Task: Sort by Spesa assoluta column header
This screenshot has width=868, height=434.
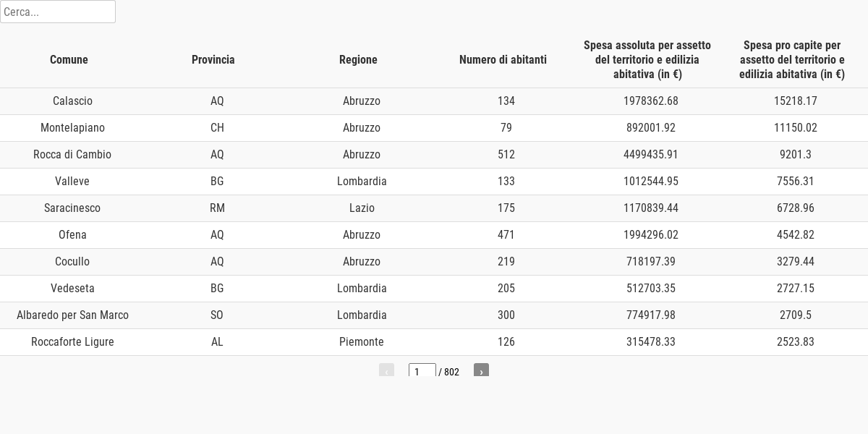Action: click(647, 59)
